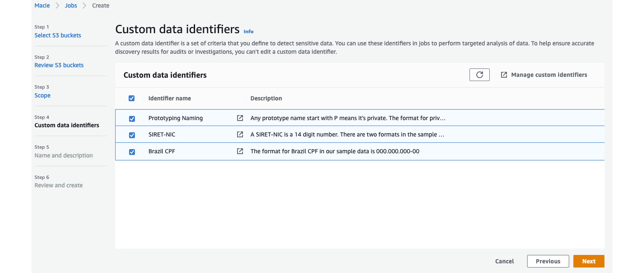The height and width of the screenshot is (273, 644).
Task: Click the Manage custom identifiers external link icon
Action: [504, 74]
